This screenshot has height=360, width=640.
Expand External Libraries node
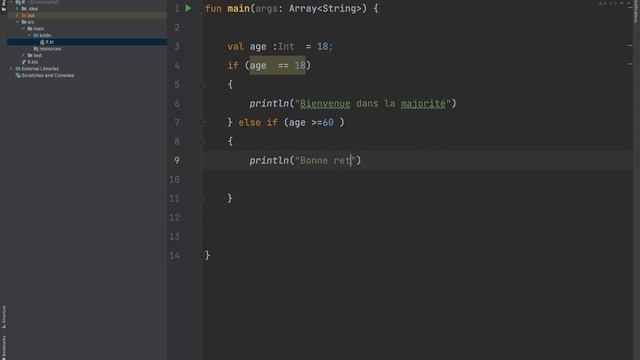11,69
